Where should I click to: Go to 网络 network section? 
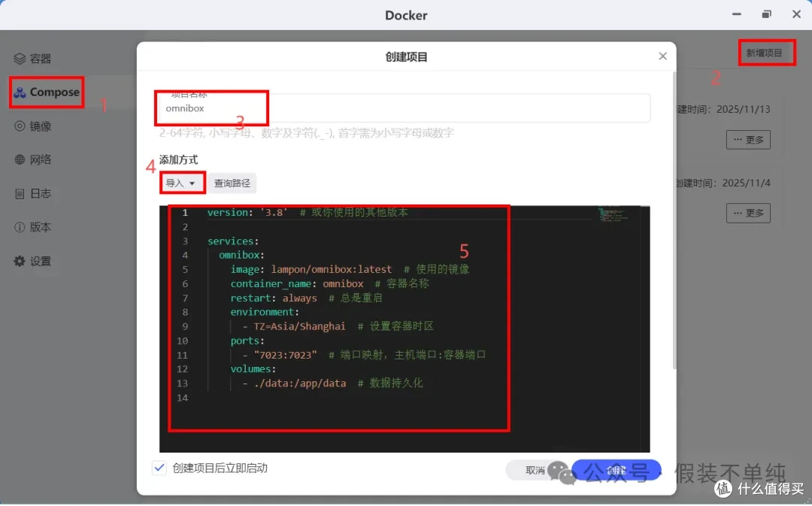point(32,160)
